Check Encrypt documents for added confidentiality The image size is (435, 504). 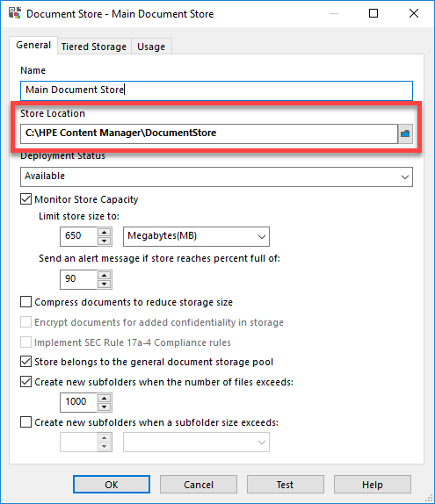(x=25, y=321)
